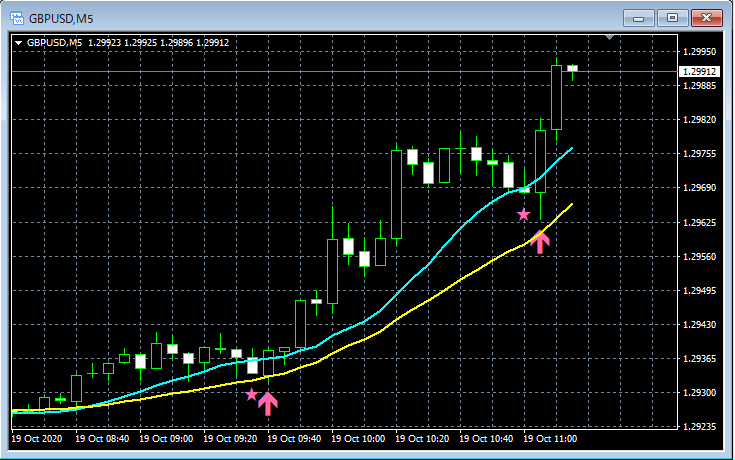This screenshot has height=460, width=735.
Task: Click the OHLC values 1.29923 1.29925 1.29896 1.29912
Action: [158, 43]
